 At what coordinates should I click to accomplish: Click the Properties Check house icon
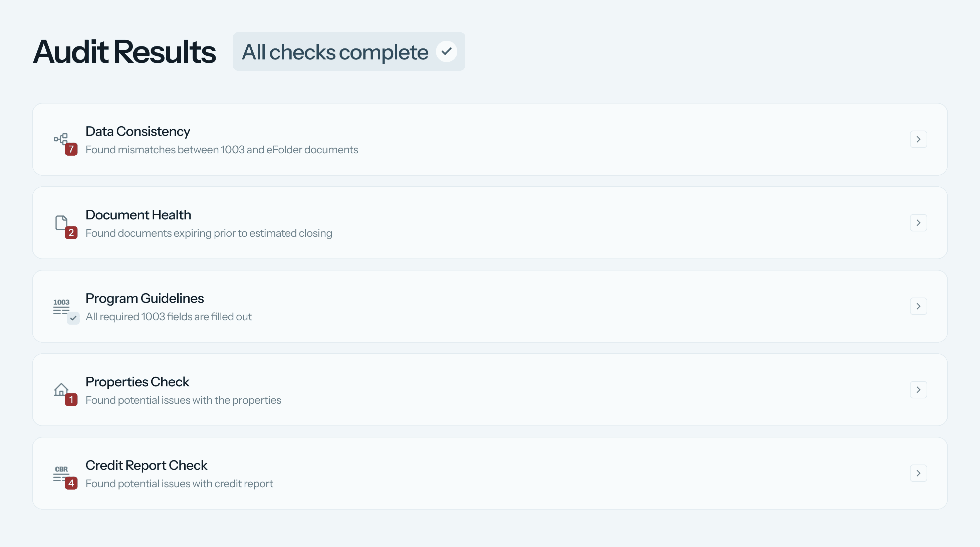coord(61,389)
